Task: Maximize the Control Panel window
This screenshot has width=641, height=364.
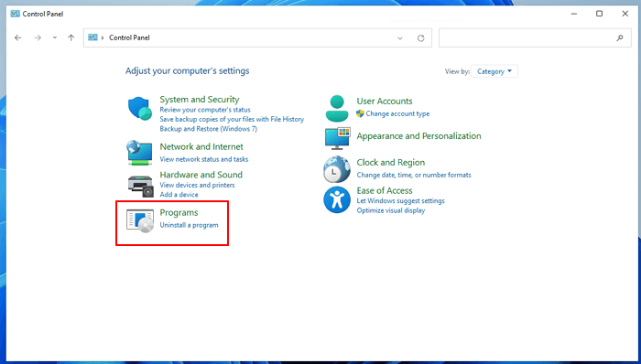Action: coord(599,14)
